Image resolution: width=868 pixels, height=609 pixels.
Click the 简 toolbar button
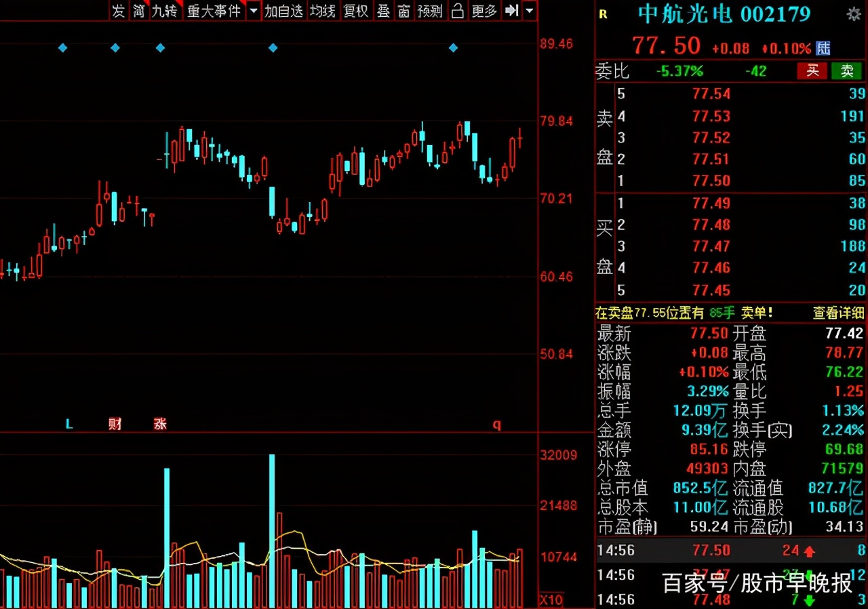point(139,11)
